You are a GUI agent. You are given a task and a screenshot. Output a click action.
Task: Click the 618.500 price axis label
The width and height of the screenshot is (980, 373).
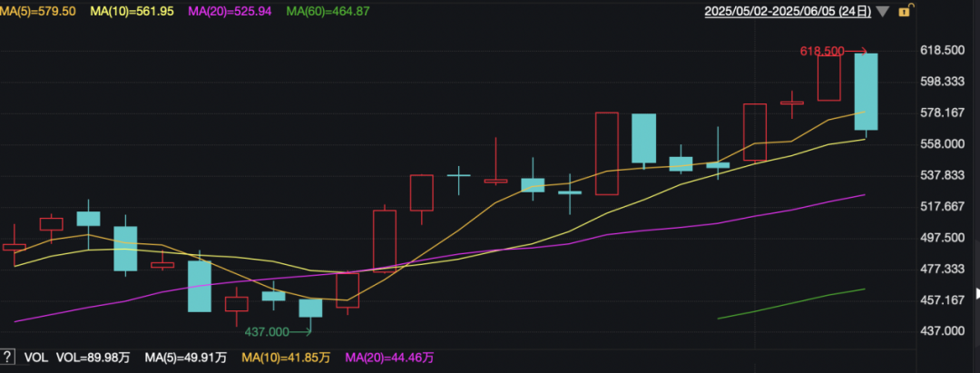pos(943,50)
